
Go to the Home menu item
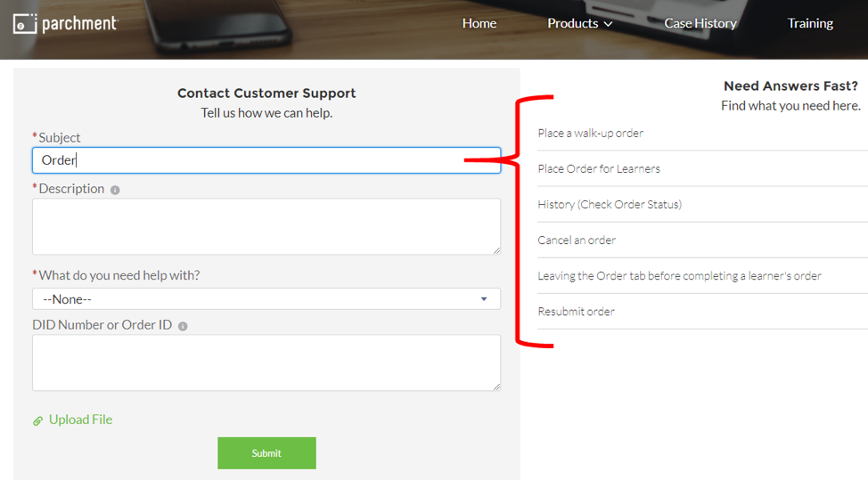pyautogui.click(x=479, y=23)
